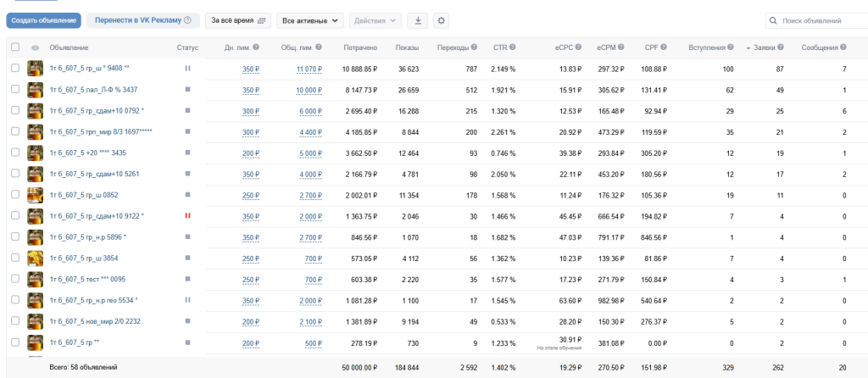Click the question mark next to eCPC
Viewport: 868px width, 378px height.
tap(578, 47)
